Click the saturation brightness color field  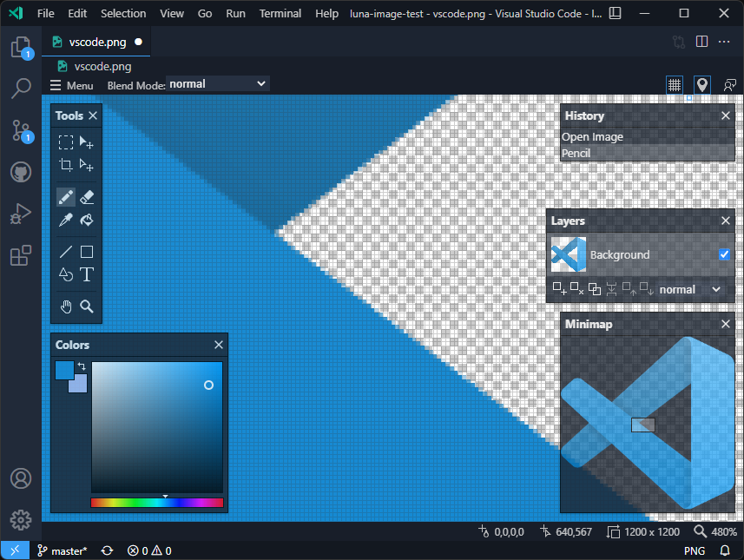tap(157, 427)
